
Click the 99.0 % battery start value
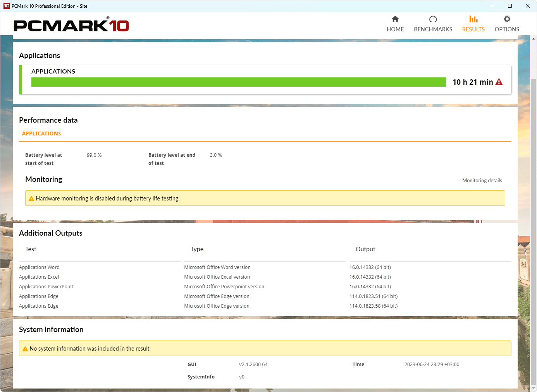94,155
